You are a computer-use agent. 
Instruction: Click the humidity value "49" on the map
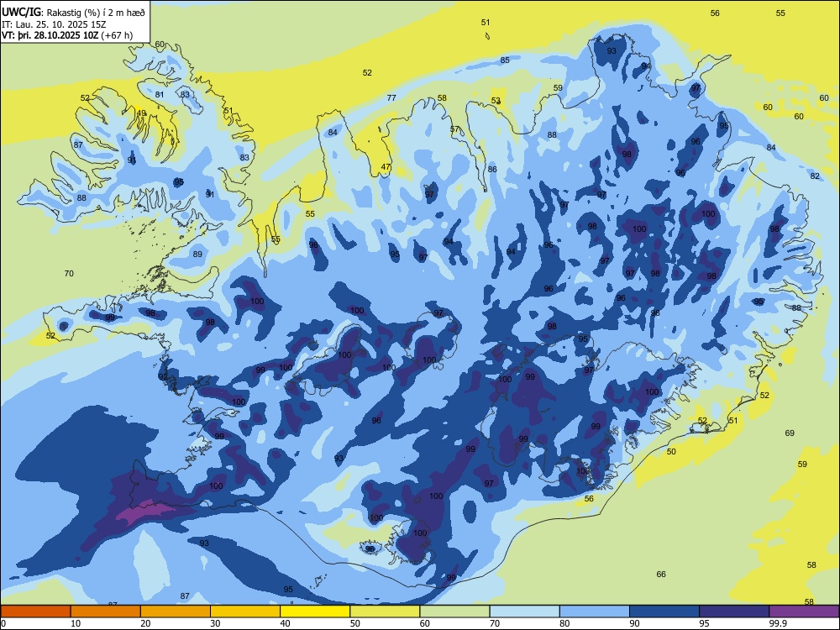pos(141,113)
